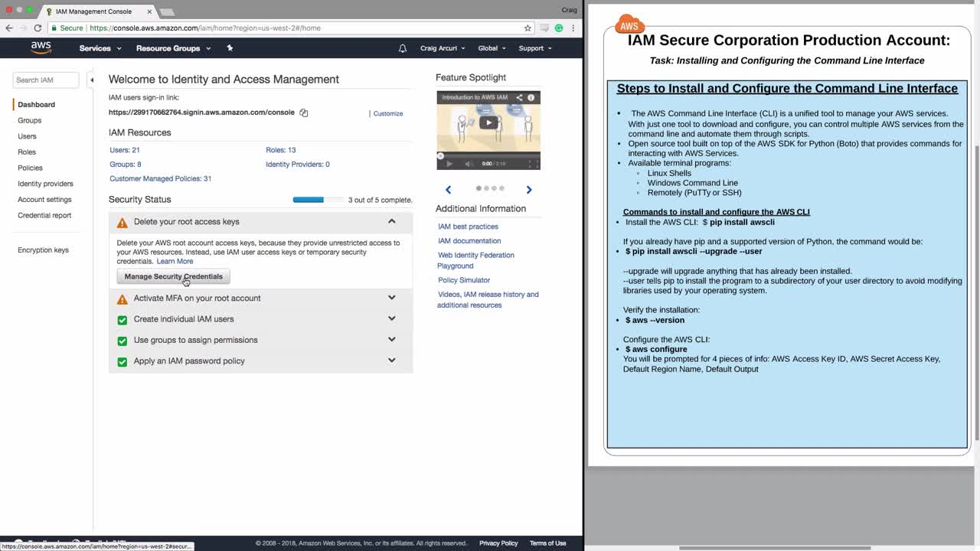This screenshot has height=551, width=980.
Task: Select Dashboard in the IAM sidebar
Action: pos(36,105)
